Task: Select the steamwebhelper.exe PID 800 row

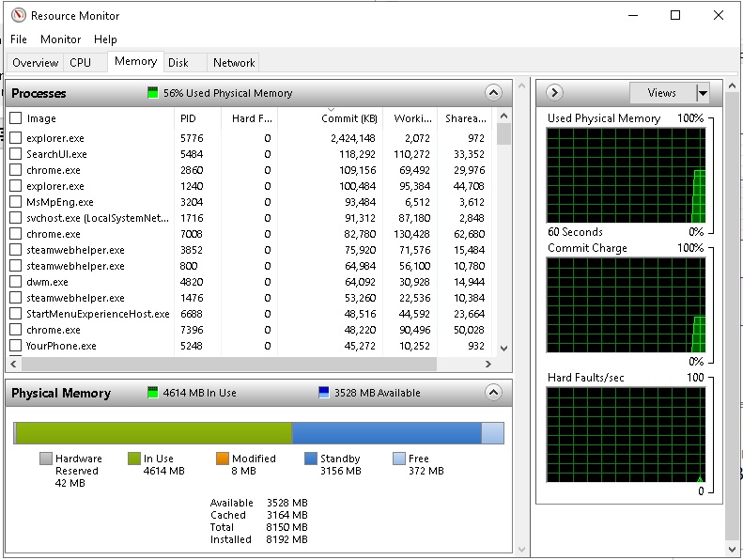Action: tap(251, 266)
